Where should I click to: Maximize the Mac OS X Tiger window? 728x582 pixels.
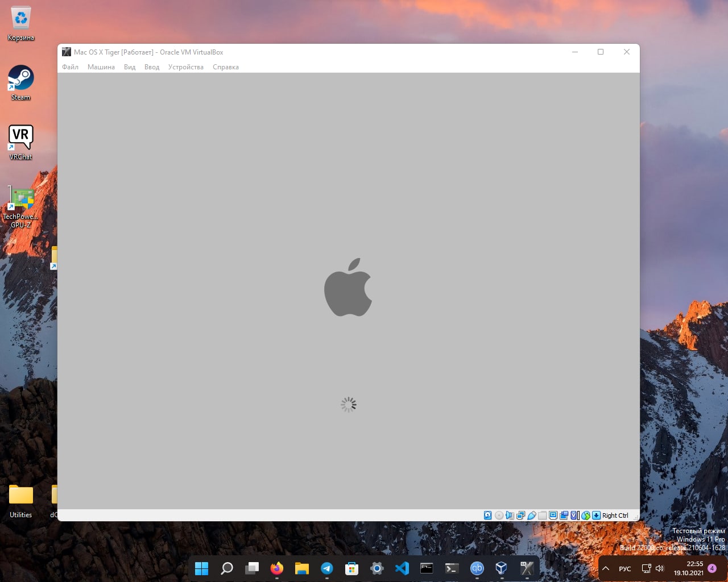click(x=601, y=52)
